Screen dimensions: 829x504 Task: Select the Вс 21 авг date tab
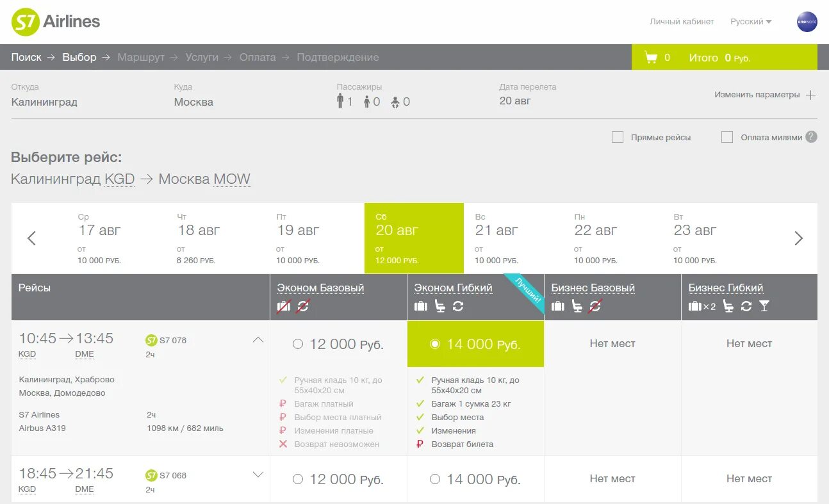point(513,238)
